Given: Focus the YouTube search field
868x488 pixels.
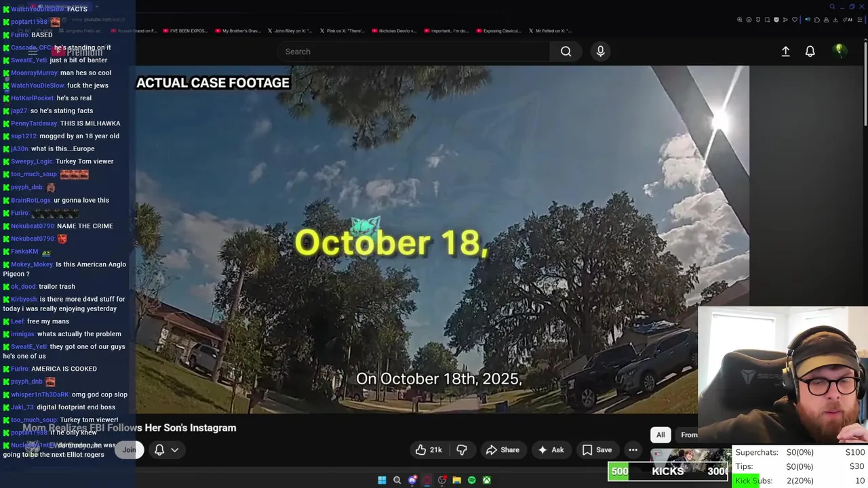Looking at the screenshot, I should 414,52.
